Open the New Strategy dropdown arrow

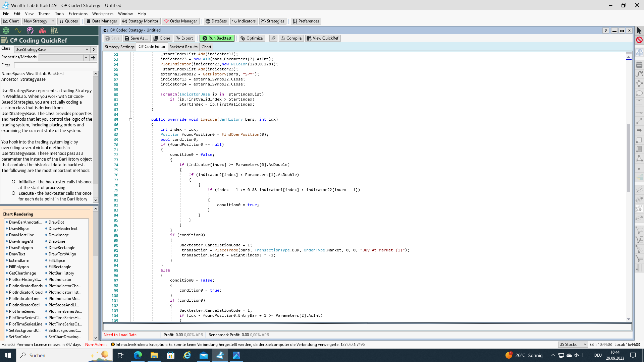[53, 21]
